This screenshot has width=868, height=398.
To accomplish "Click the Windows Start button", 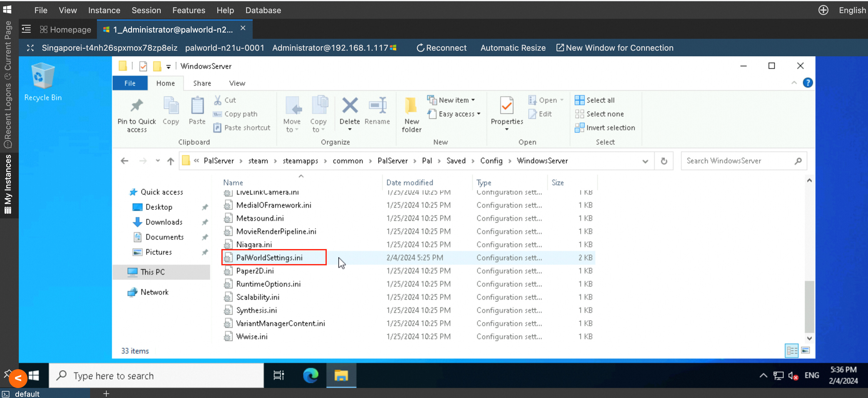I will (x=34, y=375).
